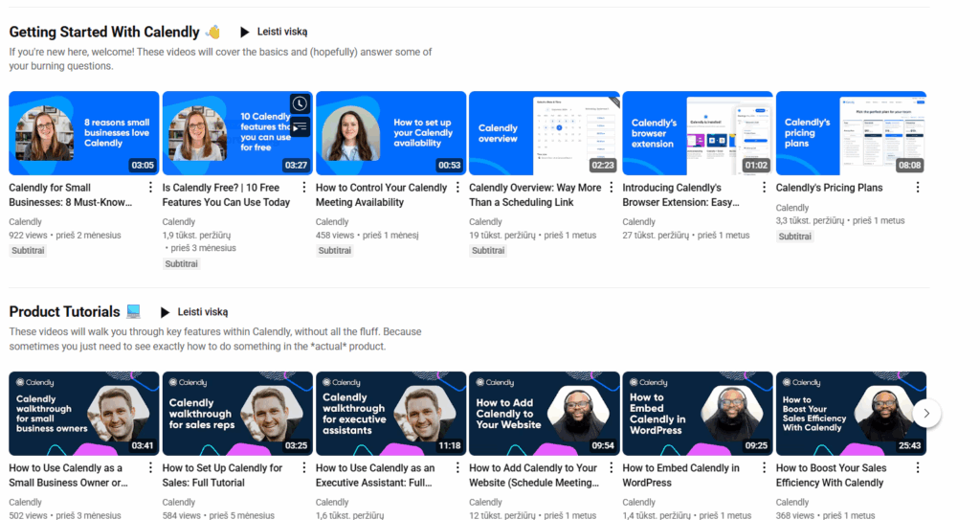
Task: Select Subtitrai badge under Is Calendly Free video
Action: [181, 264]
